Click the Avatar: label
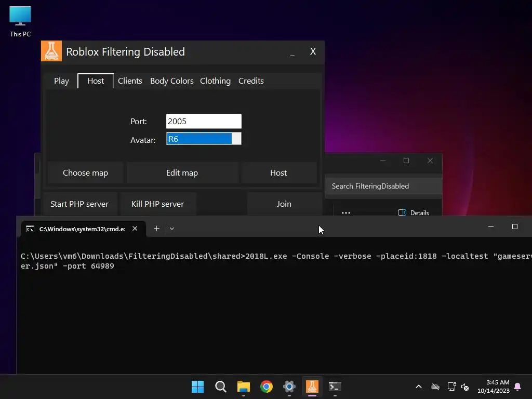 (x=143, y=140)
